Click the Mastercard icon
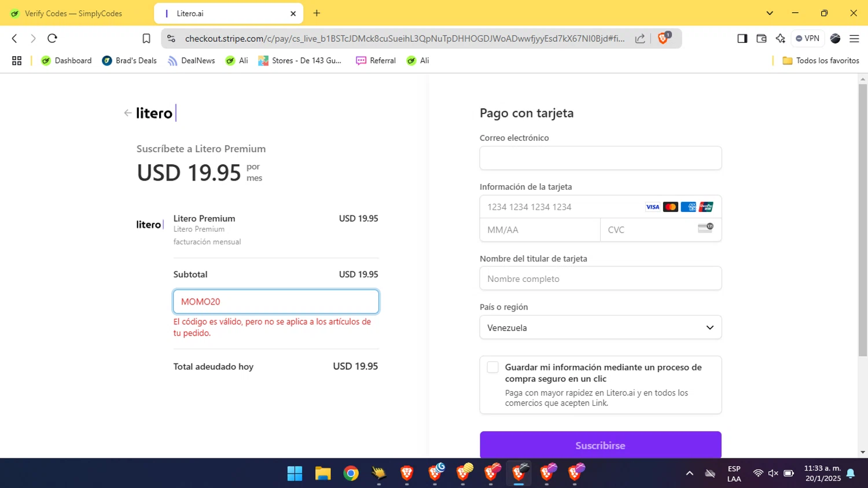The width and height of the screenshot is (868, 488). [671, 207]
